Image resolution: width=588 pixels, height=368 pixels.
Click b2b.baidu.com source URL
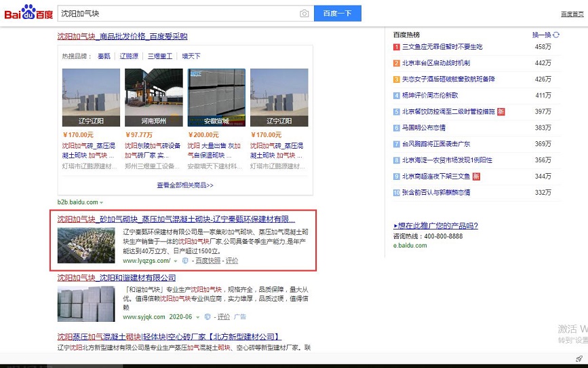(77, 202)
